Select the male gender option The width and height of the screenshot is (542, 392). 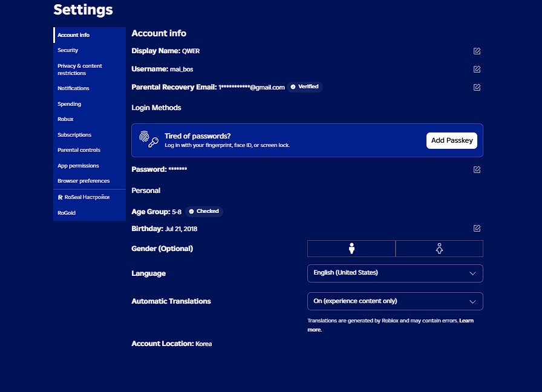[x=351, y=249]
